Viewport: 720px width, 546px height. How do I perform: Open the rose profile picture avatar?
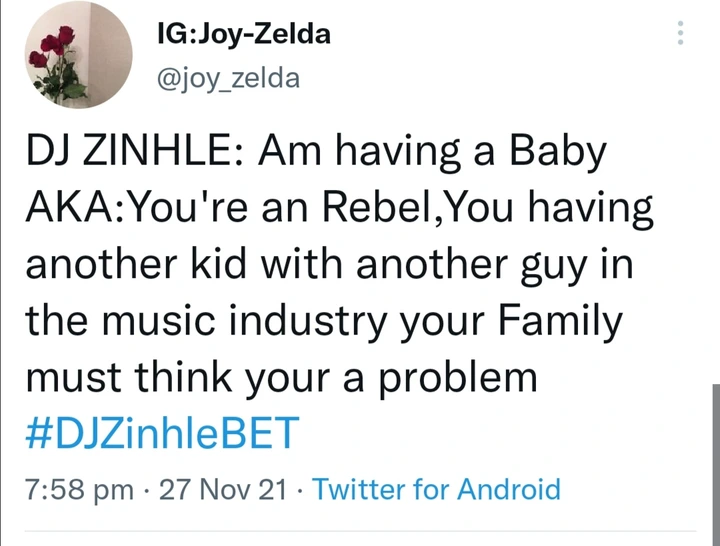point(79,55)
